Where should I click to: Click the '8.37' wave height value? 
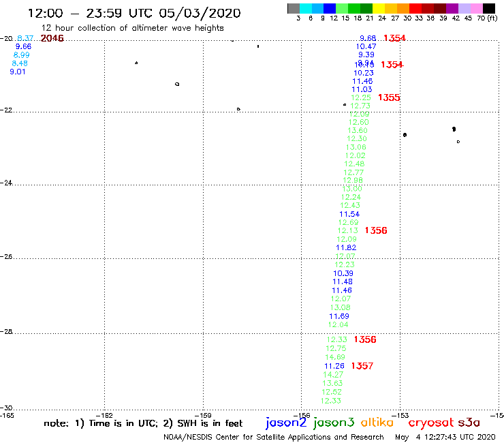(25, 38)
